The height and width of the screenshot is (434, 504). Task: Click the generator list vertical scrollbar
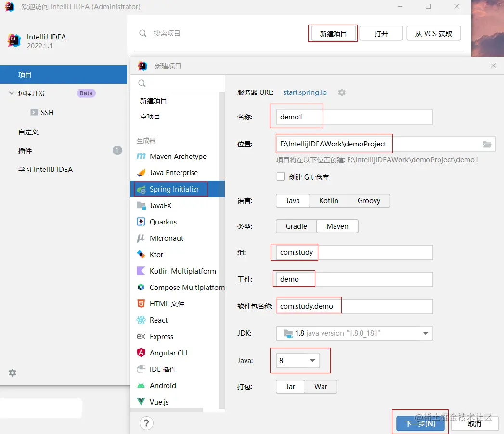point(221,251)
